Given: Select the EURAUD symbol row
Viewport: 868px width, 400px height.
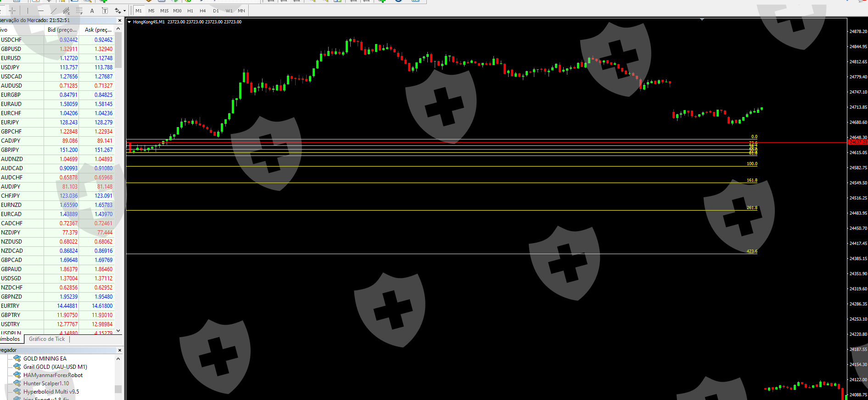Looking at the screenshot, I should pyautogui.click(x=57, y=104).
